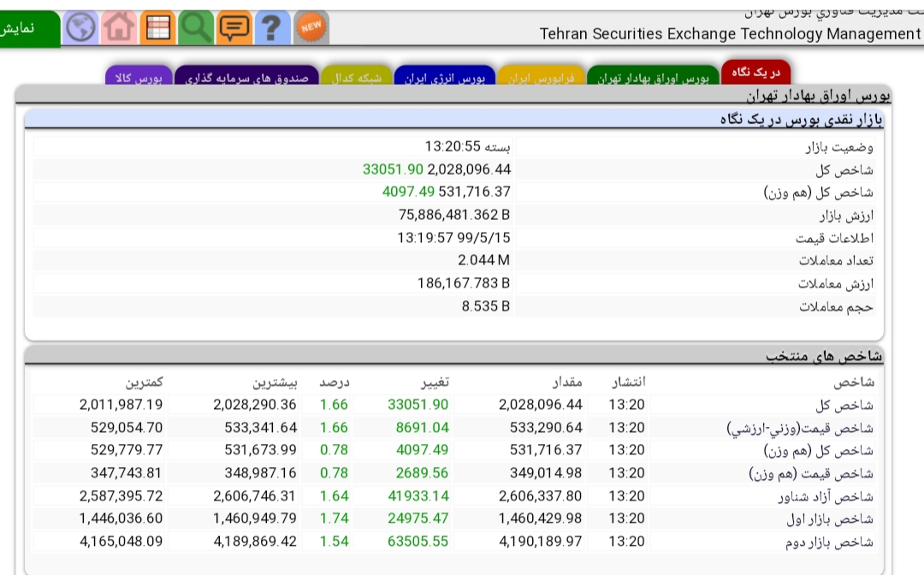Viewport: 924px width, 575px height.
Task: Select the red در یک نگاه tab
Action: click(756, 73)
